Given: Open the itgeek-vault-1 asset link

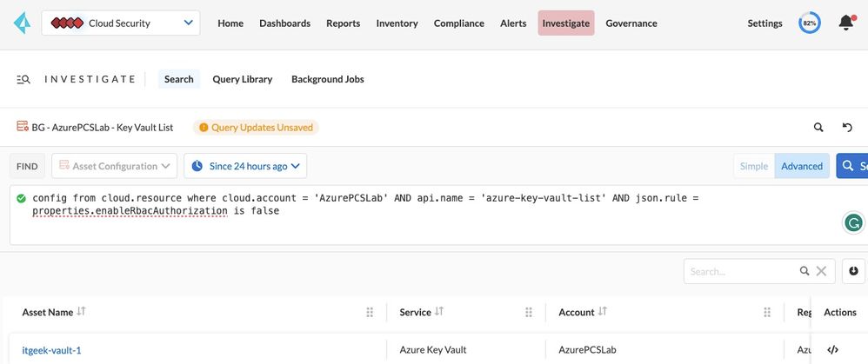Looking at the screenshot, I should point(51,350).
